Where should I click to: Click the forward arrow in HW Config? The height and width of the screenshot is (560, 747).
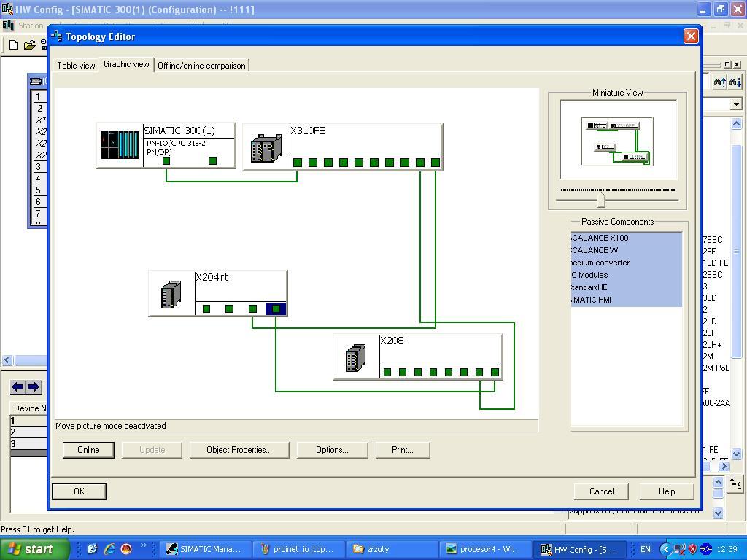click(x=34, y=386)
